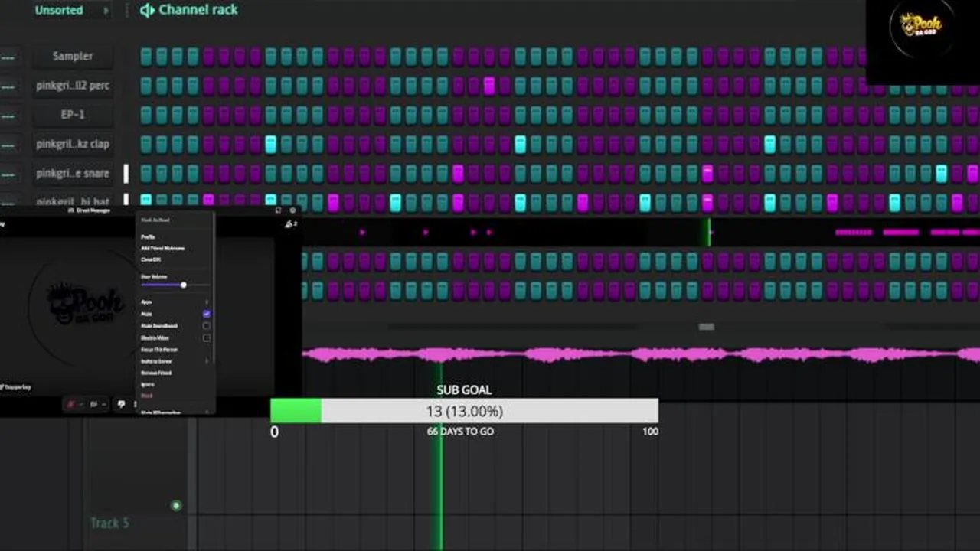Open the EP-1 channel

tap(73, 115)
